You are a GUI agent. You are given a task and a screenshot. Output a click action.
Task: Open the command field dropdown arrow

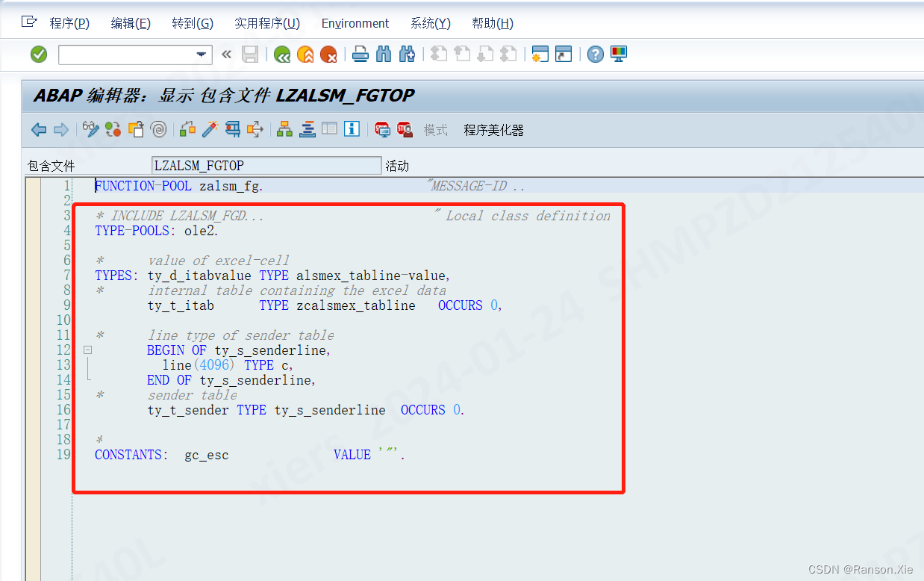200,54
